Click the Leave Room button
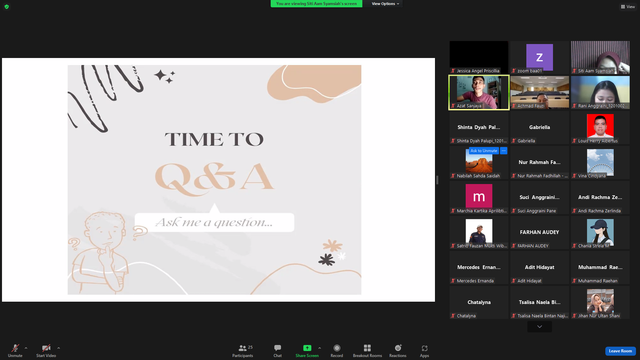The height and width of the screenshot is (360, 640). pos(620,351)
